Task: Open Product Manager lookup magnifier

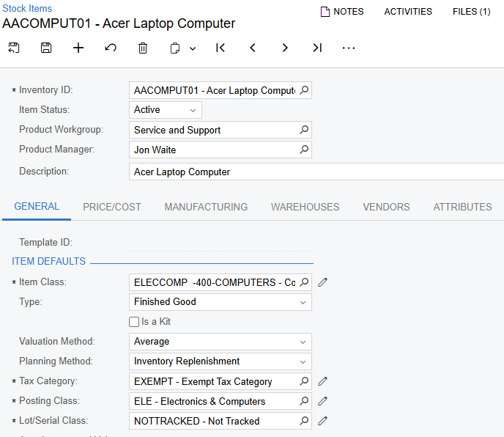Action: click(x=304, y=150)
